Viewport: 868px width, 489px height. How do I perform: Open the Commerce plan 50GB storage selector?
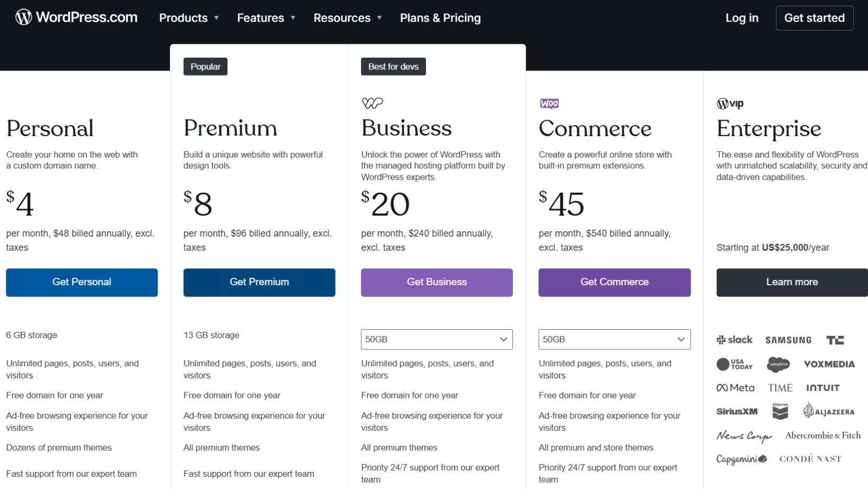pos(614,339)
